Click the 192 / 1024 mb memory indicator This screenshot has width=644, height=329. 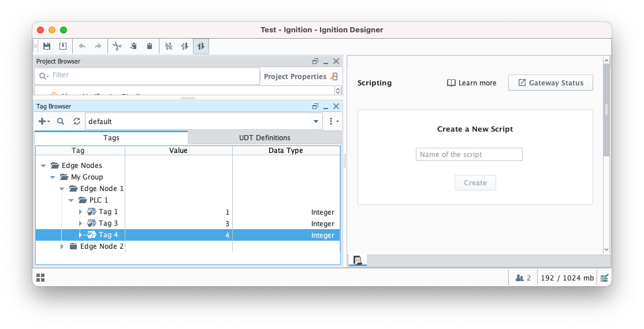coord(567,278)
